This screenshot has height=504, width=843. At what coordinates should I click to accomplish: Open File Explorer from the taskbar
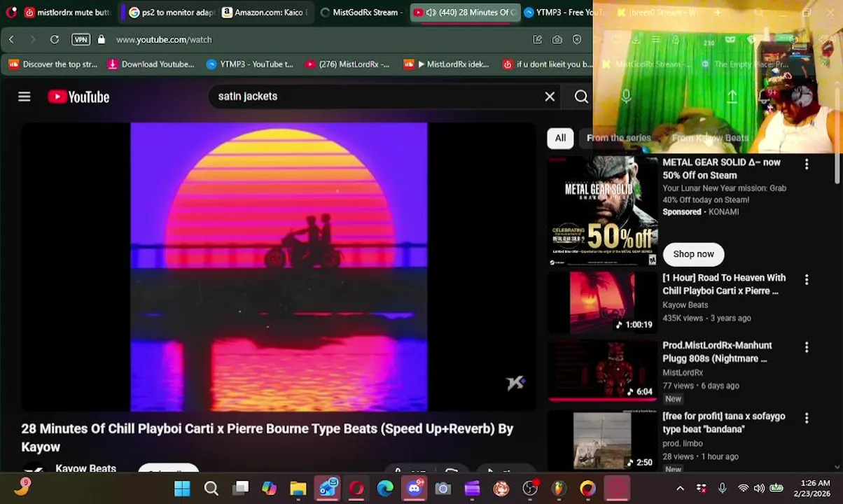tap(298, 489)
